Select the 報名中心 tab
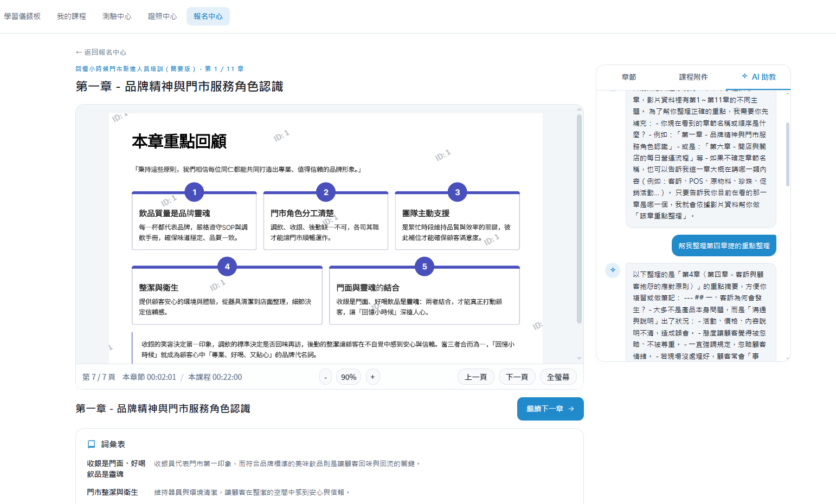Screen dimensions: 836x504 pos(208,16)
